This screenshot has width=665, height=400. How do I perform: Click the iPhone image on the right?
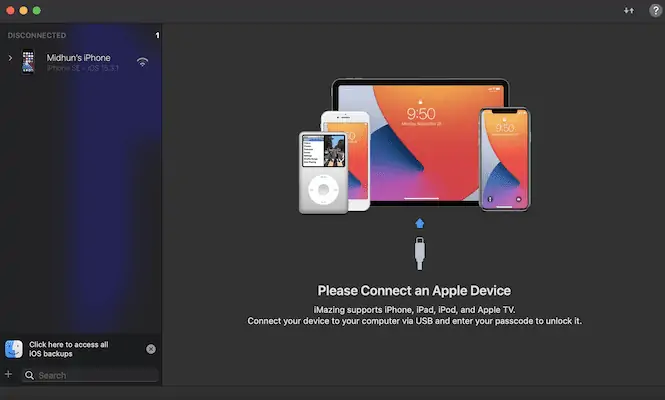point(505,160)
